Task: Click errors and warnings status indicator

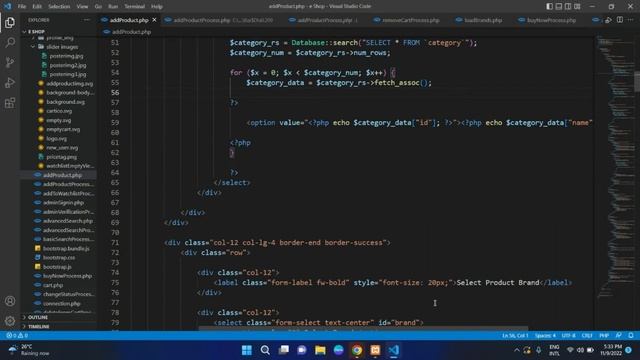Action: tap(17, 336)
